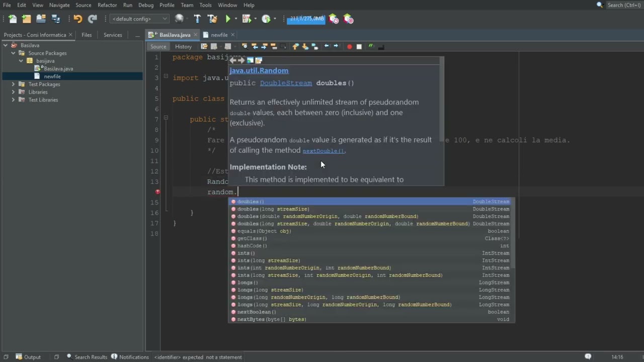
Task: Open the java.util.Random link in Javadoc popup
Action: tap(259, 71)
